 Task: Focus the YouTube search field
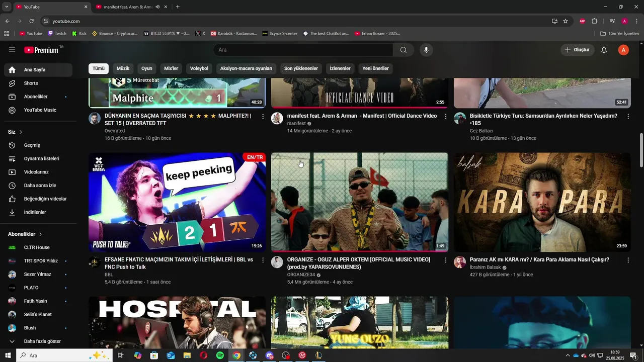coord(303,50)
